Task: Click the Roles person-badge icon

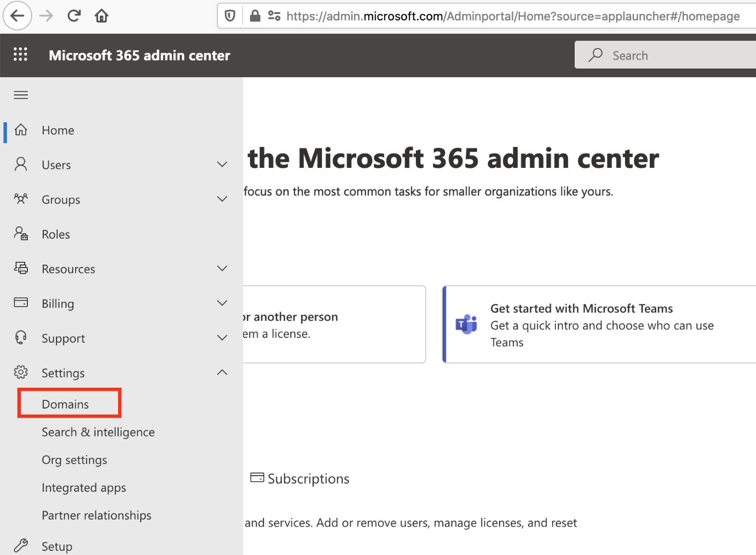Action: [21, 234]
